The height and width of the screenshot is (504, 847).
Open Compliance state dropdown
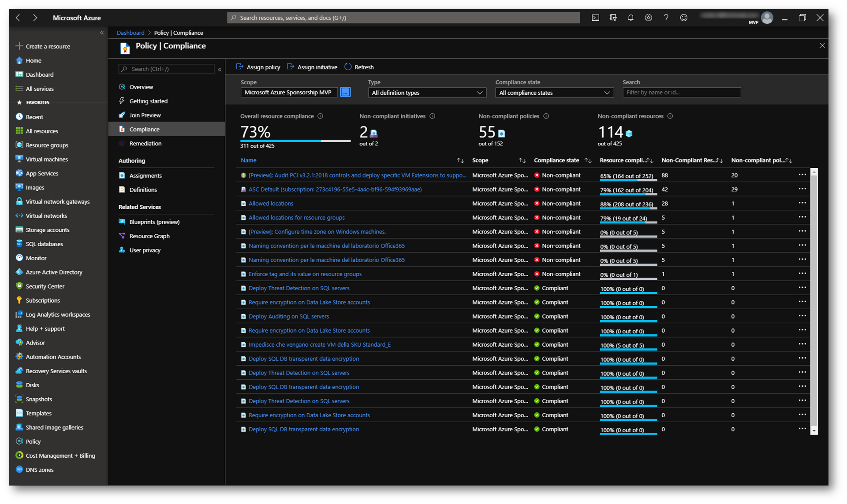click(554, 93)
